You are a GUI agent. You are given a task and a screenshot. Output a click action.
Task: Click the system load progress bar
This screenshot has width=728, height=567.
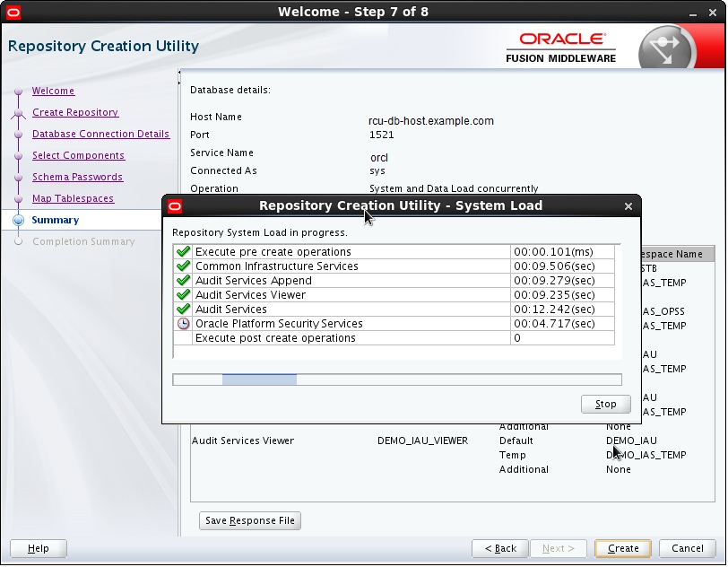tap(397, 379)
